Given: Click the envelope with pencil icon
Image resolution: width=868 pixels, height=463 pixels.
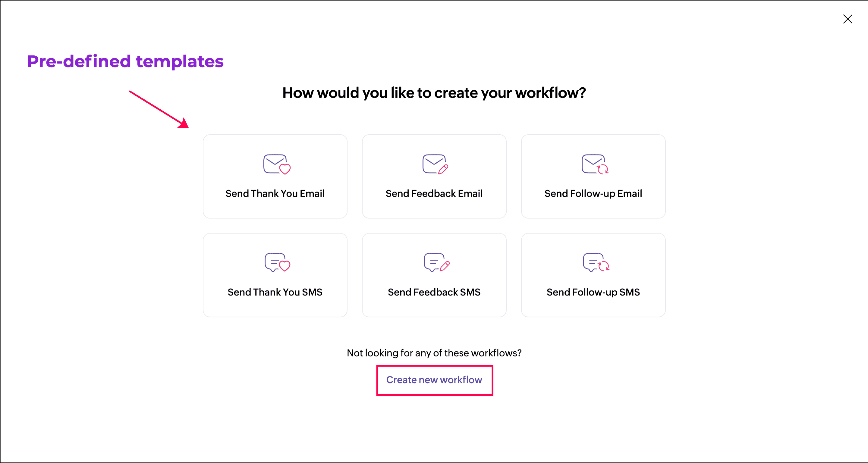Looking at the screenshot, I should point(435,164).
